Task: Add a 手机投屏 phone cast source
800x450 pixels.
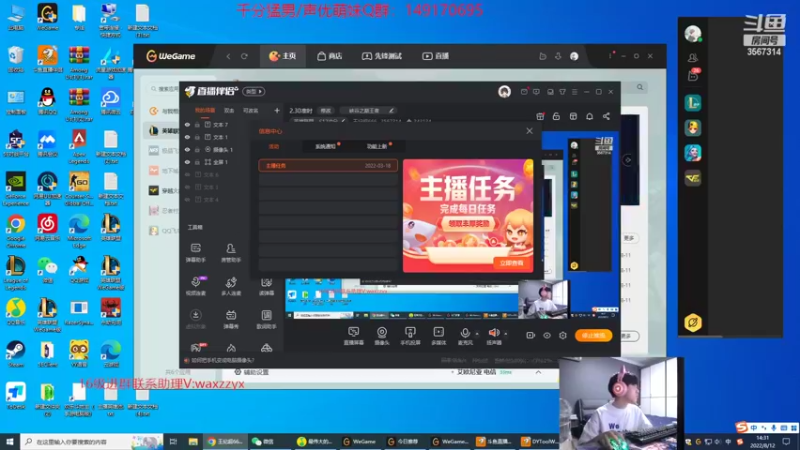Action: (x=410, y=336)
